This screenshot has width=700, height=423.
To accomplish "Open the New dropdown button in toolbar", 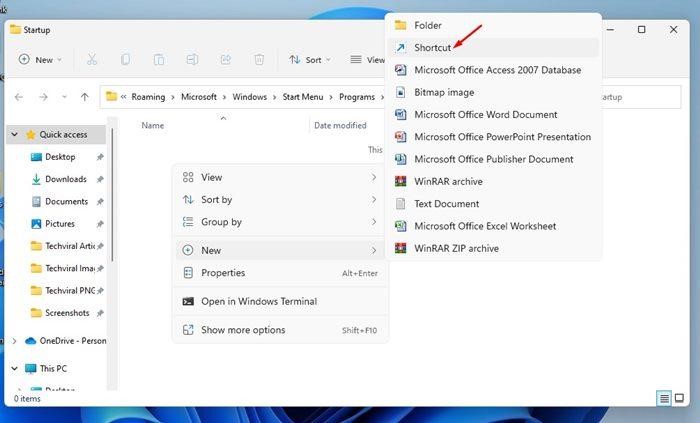I will pos(40,60).
